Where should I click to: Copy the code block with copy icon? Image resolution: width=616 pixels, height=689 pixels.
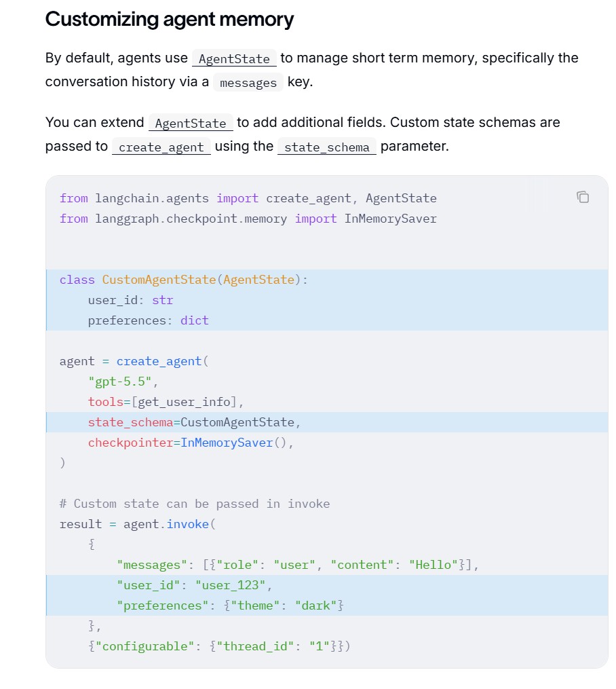pyautogui.click(x=582, y=198)
